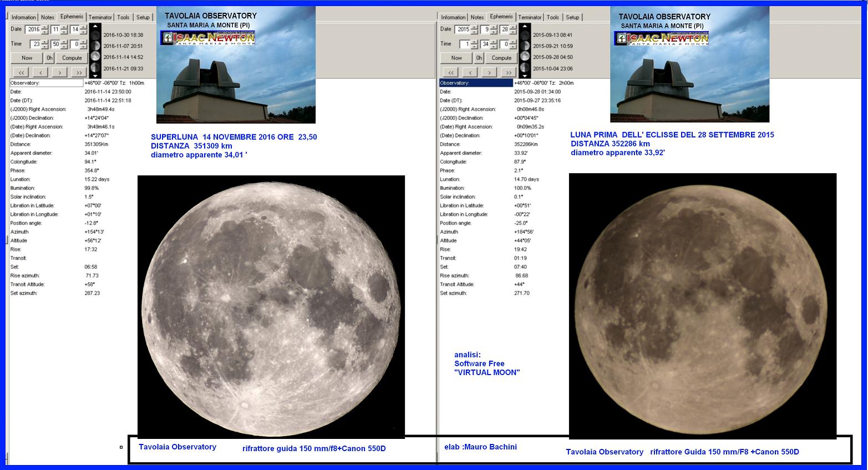Select Observatory row in the 2016 panel

(47, 83)
